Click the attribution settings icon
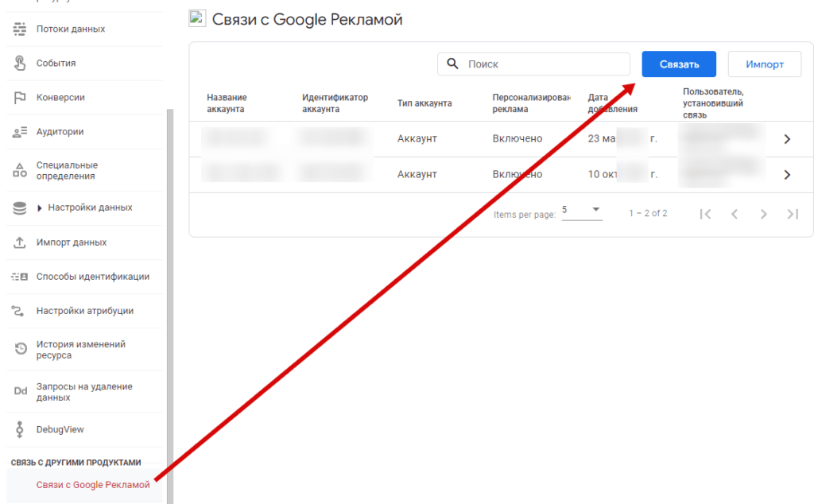 pyautogui.click(x=17, y=311)
